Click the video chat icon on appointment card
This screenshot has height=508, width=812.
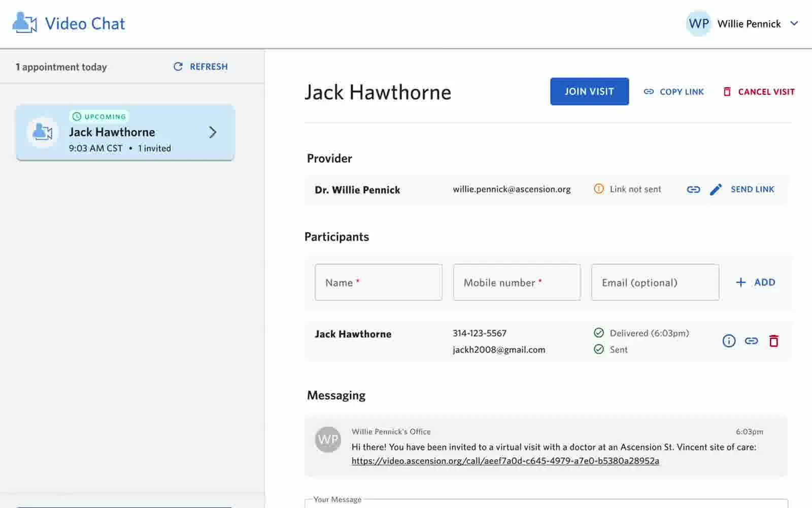pyautogui.click(x=43, y=133)
